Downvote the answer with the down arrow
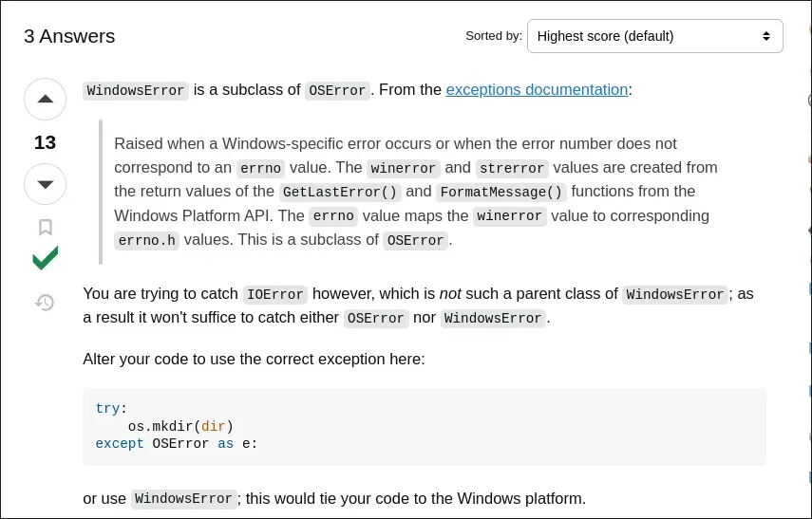The image size is (812, 519). (45, 183)
